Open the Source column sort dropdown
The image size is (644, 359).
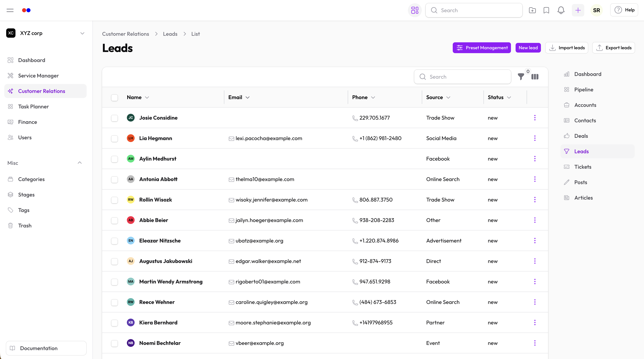point(448,97)
